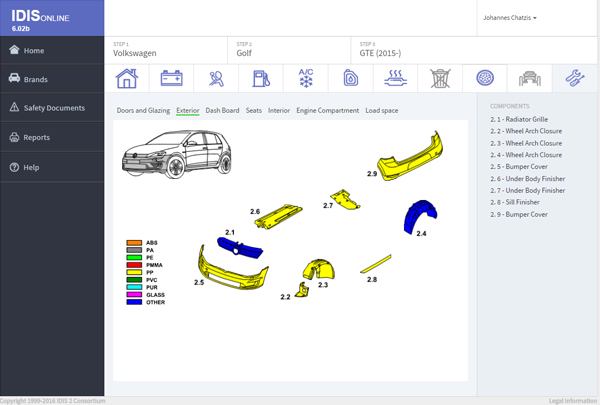Open Step 3 GTE (2015-) variant selector
The image size is (600, 405).
[474, 50]
